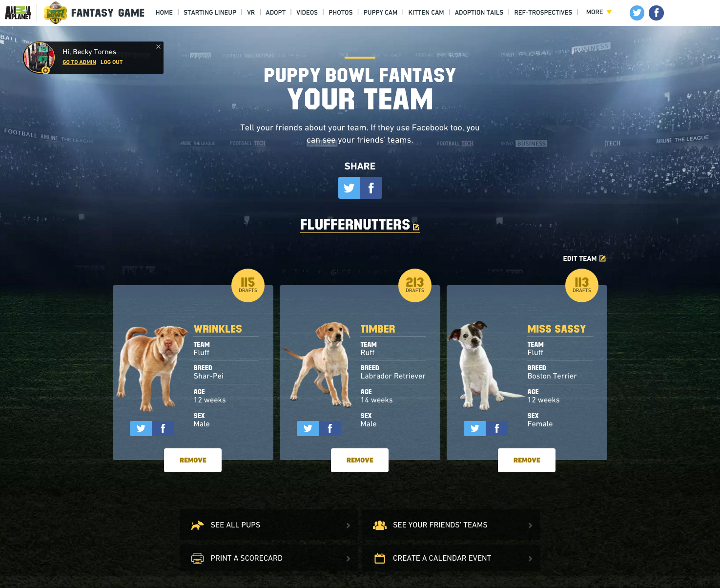Remove Miss Sassy from the team
This screenshot has height=588, width=720.
pos(527,460)
